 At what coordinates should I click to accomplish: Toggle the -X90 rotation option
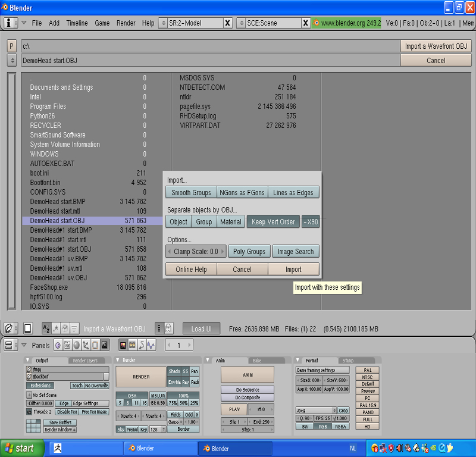311,222
